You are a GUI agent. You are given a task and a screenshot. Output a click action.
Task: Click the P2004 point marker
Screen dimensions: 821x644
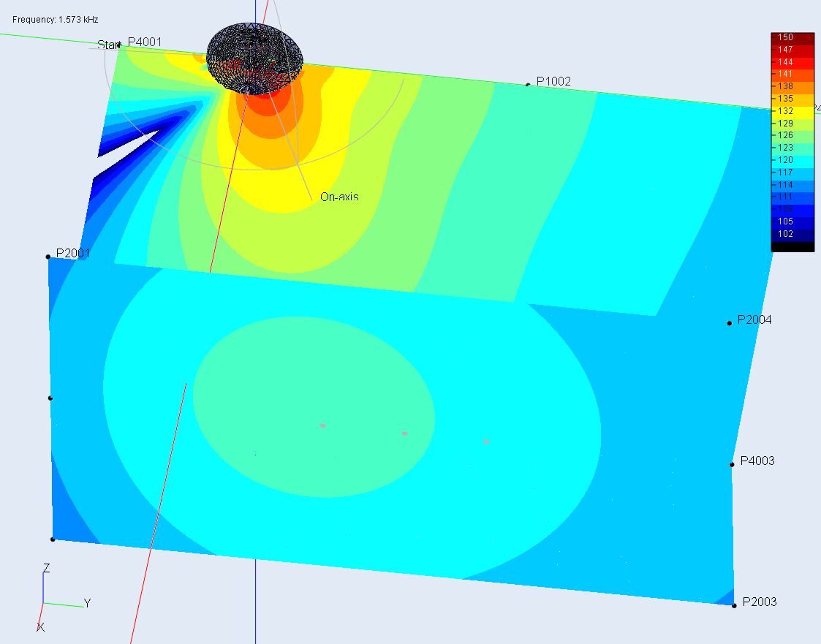coord(729,323)
